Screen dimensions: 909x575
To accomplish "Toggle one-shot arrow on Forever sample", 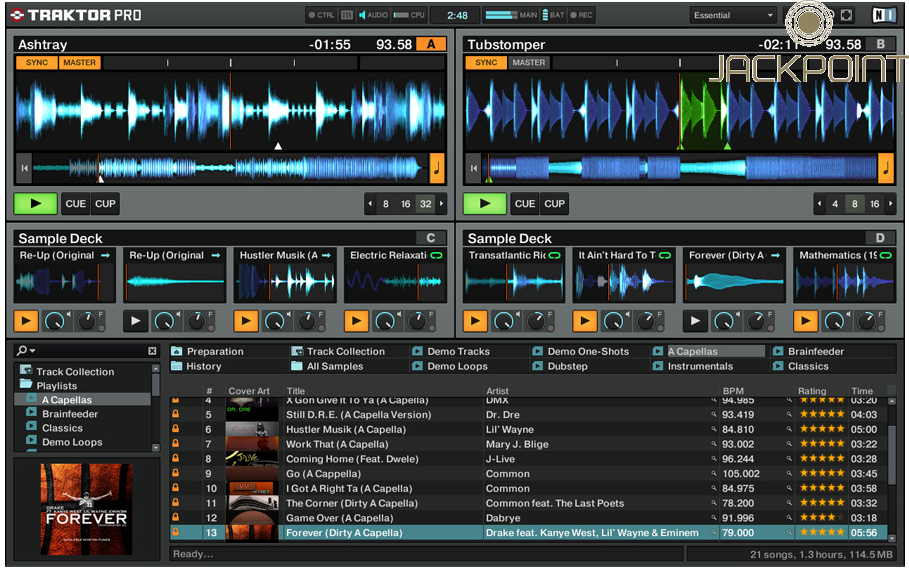I will pyautogui.click(x=776, y=255).
